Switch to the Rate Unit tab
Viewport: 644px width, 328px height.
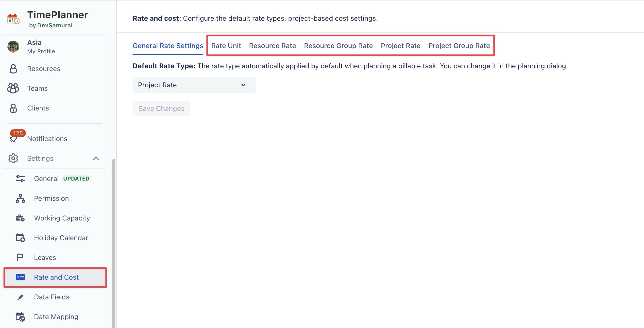226,46
